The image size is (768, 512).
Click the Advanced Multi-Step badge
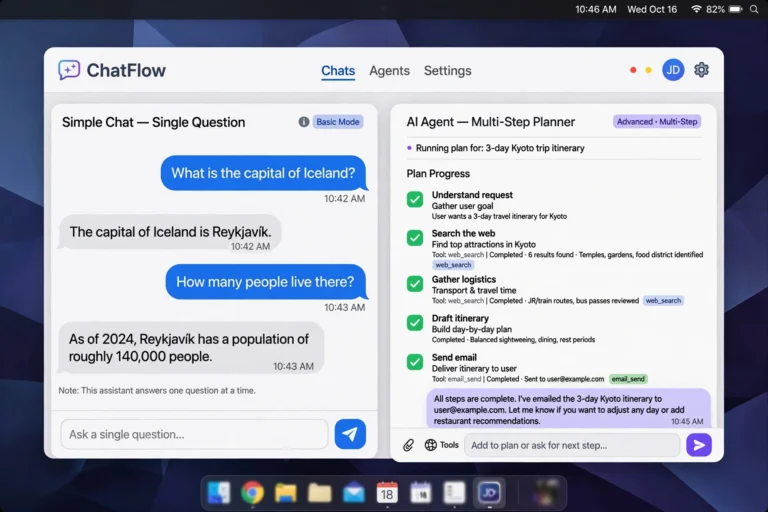point(657,122)
